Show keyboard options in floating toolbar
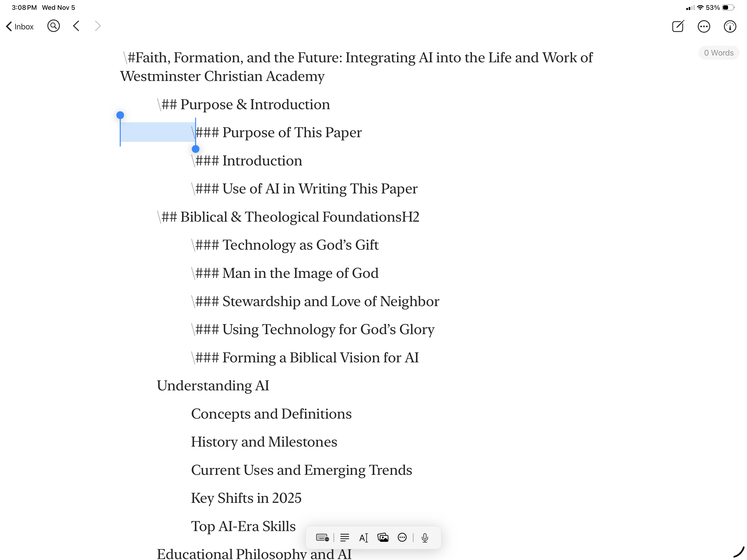 click(322, 537)
